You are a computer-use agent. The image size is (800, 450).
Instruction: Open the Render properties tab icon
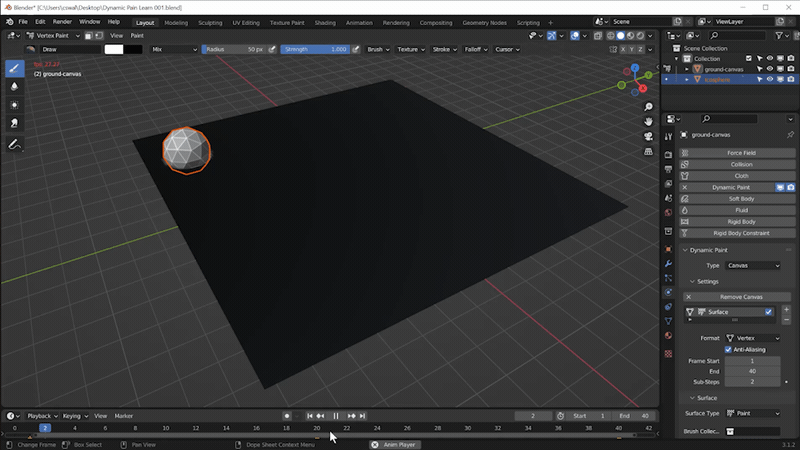pyautogui.click(x=668, y=155)
